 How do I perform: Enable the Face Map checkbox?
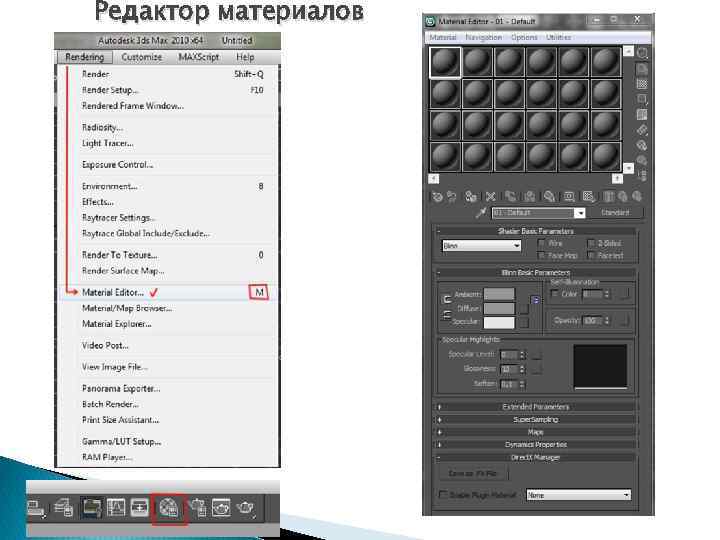(x=542, y=255)
